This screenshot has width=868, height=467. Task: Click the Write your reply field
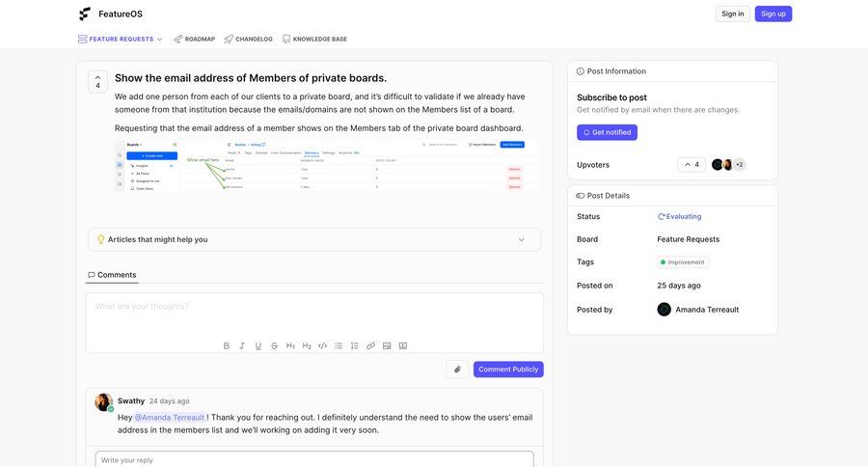(314, 460)
